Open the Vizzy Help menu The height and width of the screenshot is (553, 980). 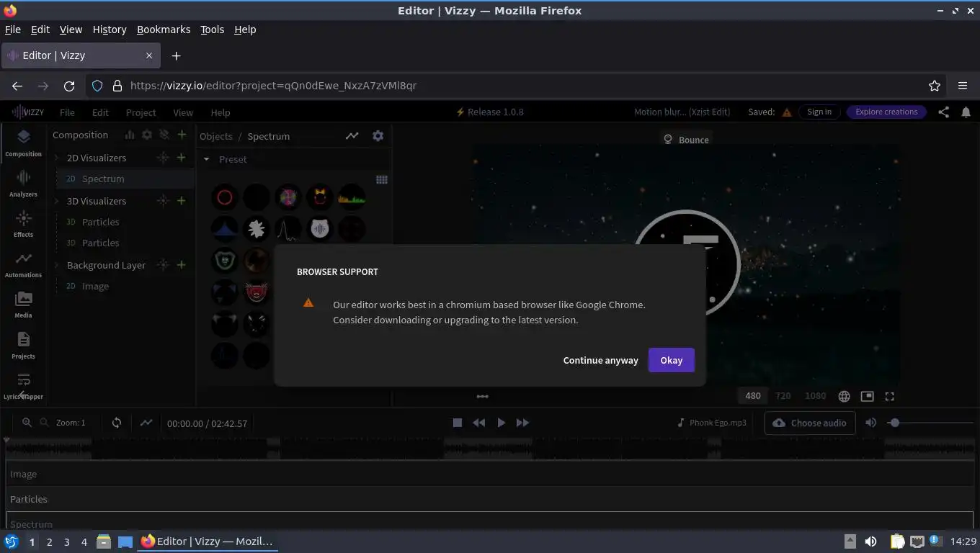coord(220,112)
